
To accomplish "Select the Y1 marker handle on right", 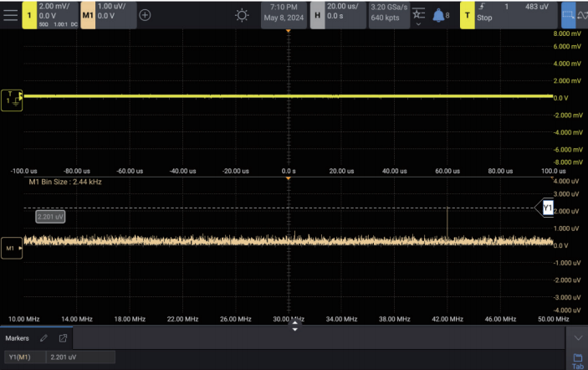I will coord(547,207).
